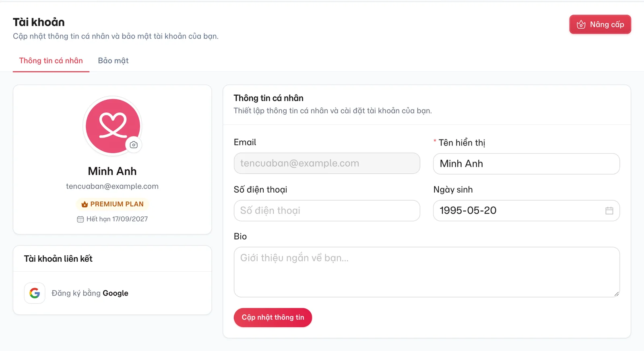Click the Bio textarea resize handle
Viewport: 644px width, 351px height.
[616, 294]
